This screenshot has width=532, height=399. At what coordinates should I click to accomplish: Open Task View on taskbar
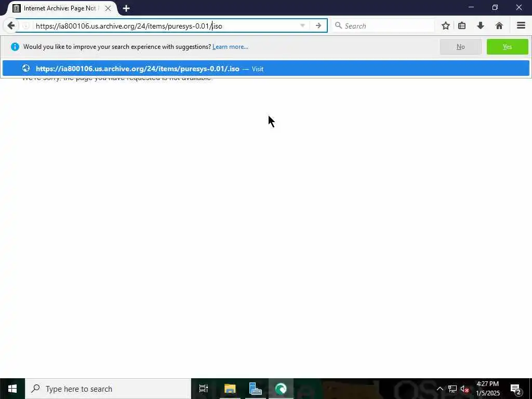[x=203, y=389]
